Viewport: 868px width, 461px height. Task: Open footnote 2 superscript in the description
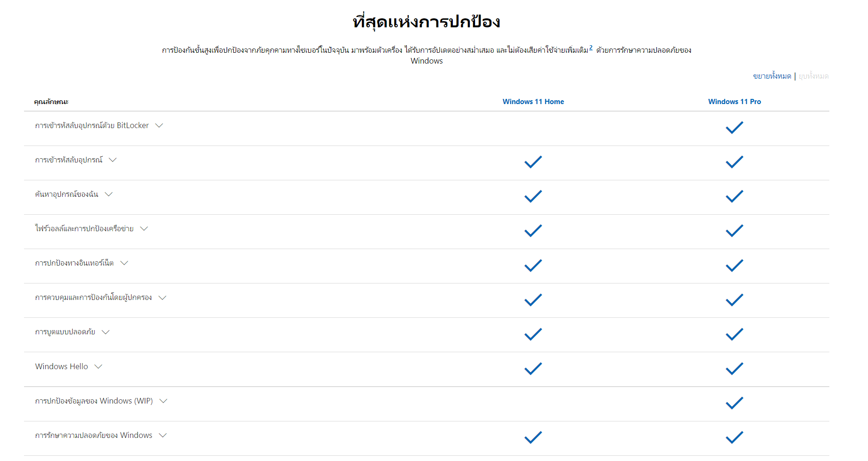pos(591,48)
